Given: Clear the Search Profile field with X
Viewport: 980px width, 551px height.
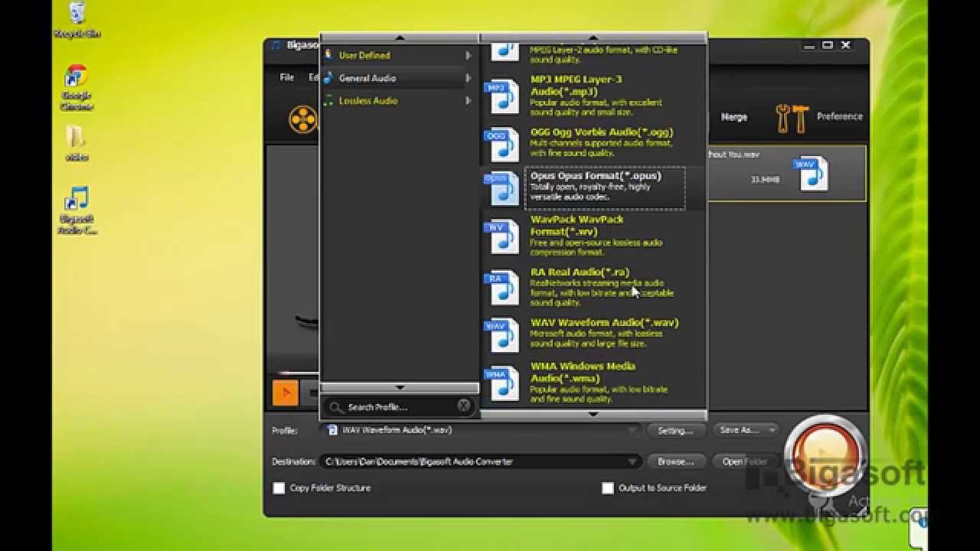Looking at the screenshot, I should [464, 406].
